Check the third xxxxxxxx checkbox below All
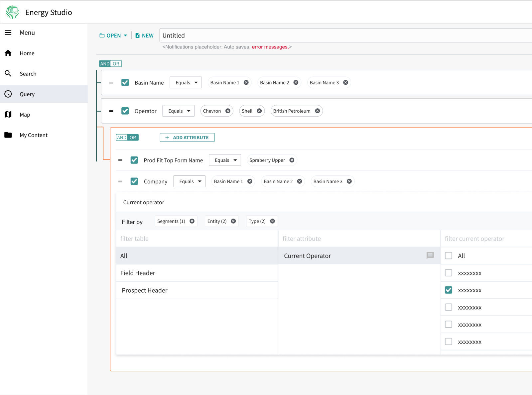532x395 pixels. pyautogui.click(x=449, y=307)
